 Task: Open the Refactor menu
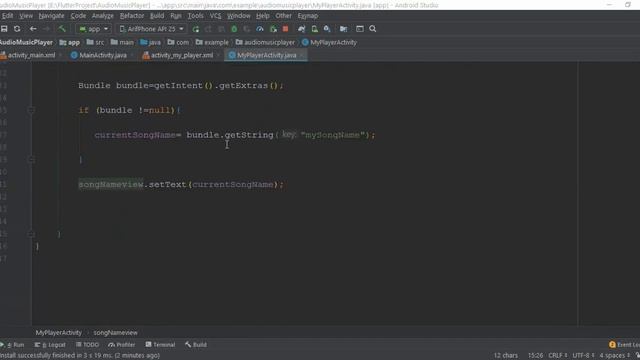[x=132, y=16]
